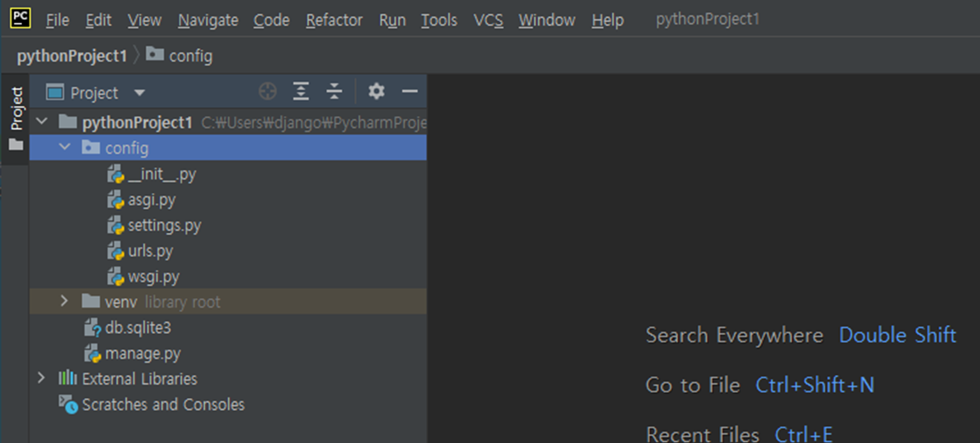980x443 pixels.
Task: Click the Double Shift shortcut hint
Action: [x=897, y=335]
